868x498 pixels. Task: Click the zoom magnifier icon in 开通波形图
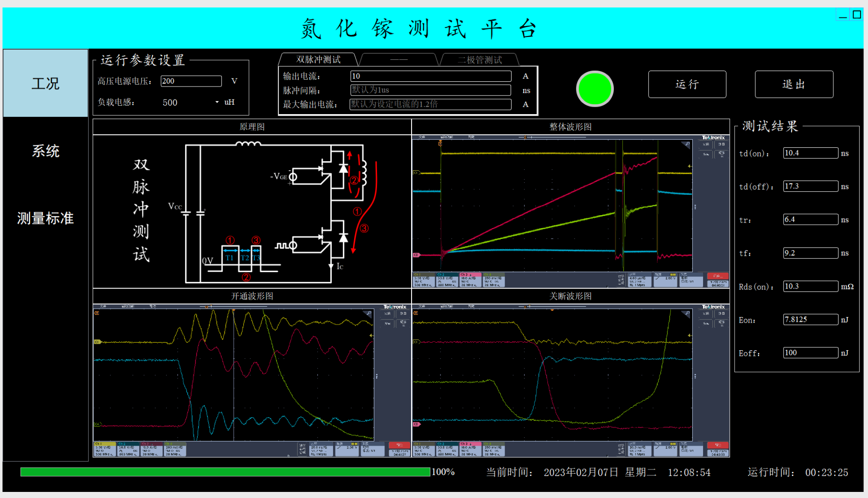point(368,314)
